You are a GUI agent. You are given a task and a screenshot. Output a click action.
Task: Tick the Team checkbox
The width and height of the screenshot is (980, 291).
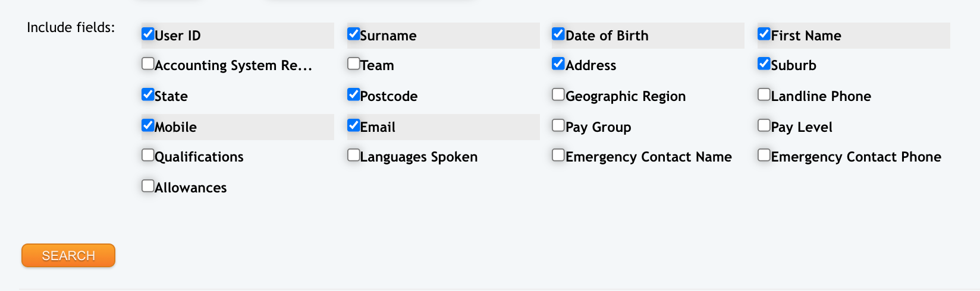[354, 64]
